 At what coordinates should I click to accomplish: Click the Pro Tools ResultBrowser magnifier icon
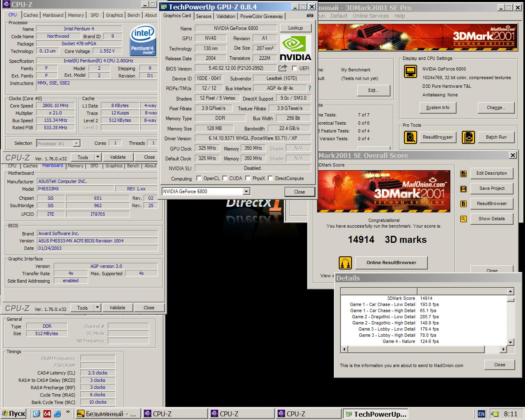coord(410,137)
